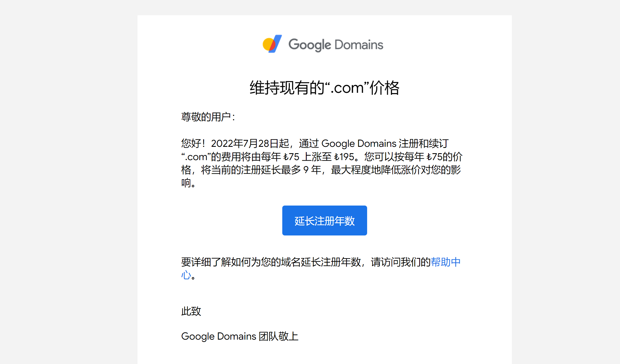The width and height of the screenshot is (620, 364).
Task: Click the Google Domains wordmark text
Action: tap(336, 45)
